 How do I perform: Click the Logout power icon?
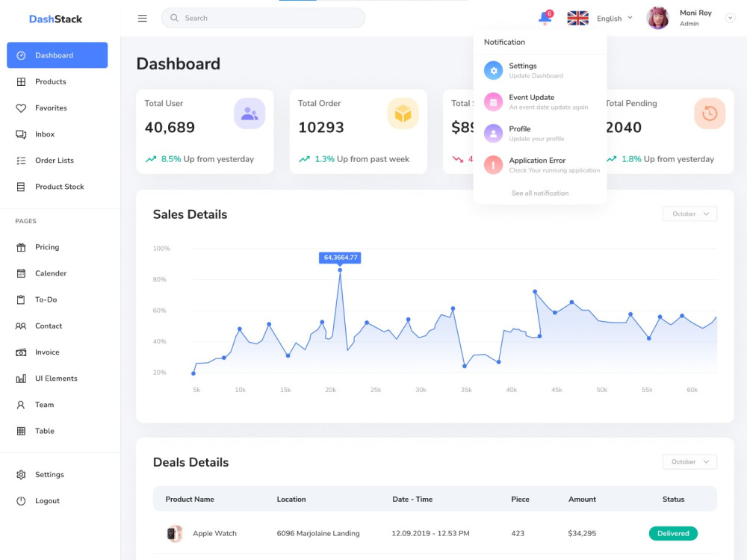pyautogui.click(x=21, y=501)
